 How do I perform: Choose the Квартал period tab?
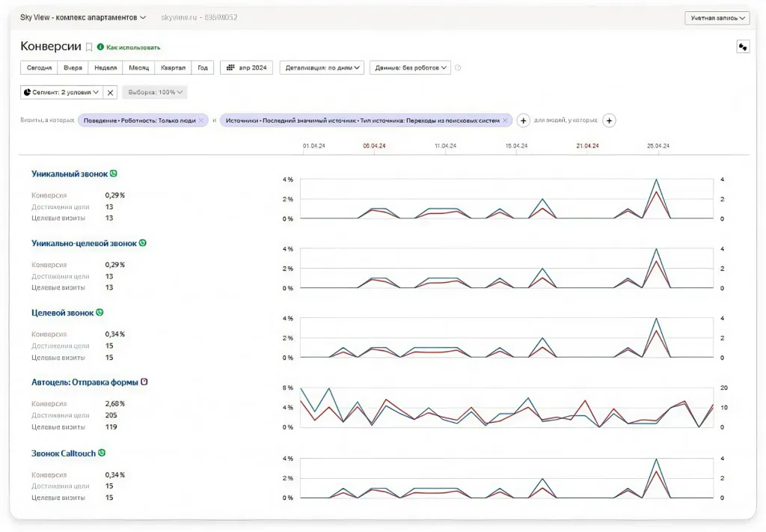173,68
